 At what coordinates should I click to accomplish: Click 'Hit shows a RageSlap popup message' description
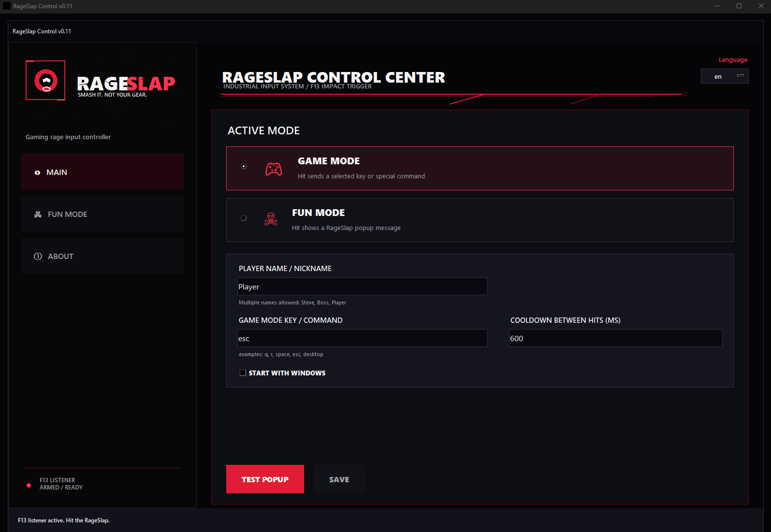point(346,228)
